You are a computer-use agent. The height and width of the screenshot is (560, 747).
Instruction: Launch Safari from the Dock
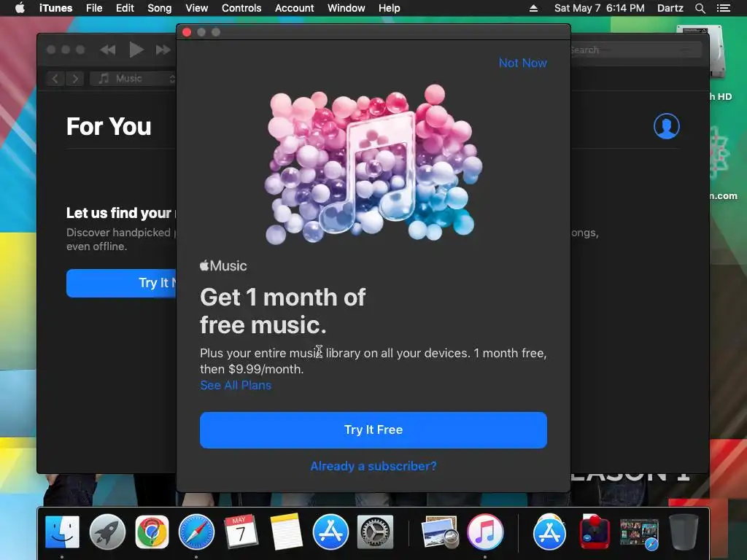tap(196, 532)
